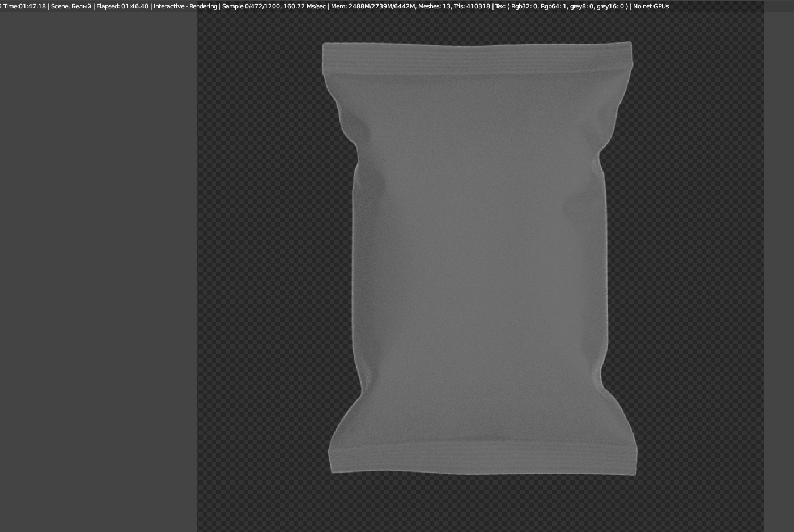Click the crimped top seal of the rendered bag

478,57
